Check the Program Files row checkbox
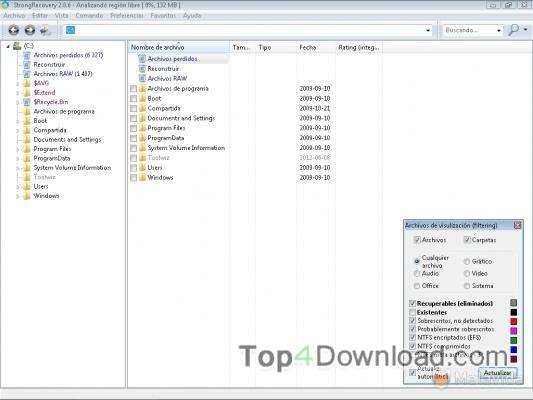 click(x=134, y=128)
